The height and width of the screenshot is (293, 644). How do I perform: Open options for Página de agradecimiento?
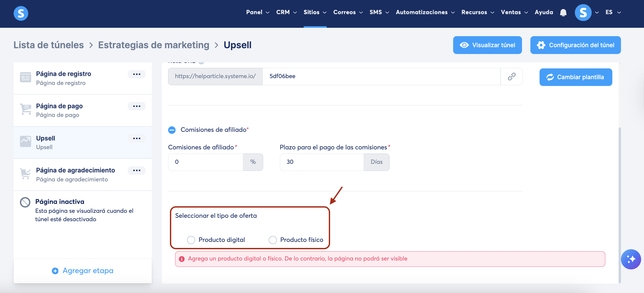pyautogui.click(x=137, y=170)
